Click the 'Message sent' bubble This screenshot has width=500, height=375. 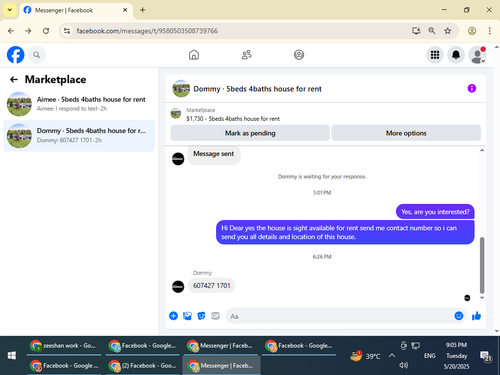pos(214,154)
